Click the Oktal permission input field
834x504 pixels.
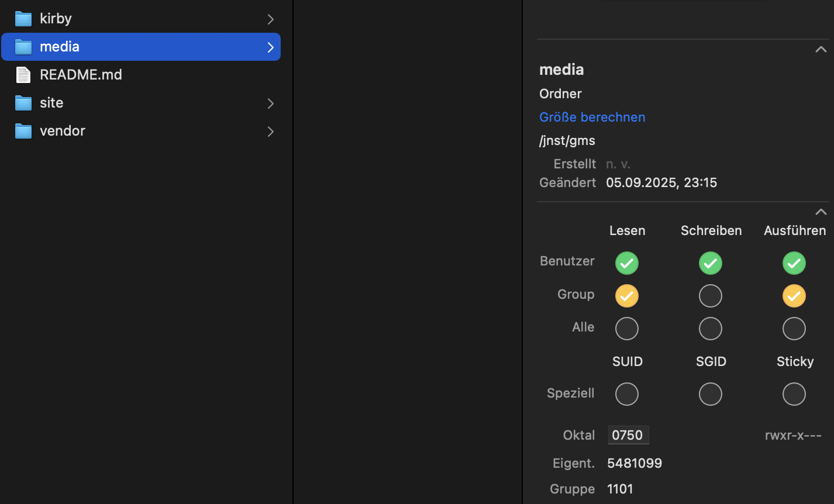tap(628, 435)
